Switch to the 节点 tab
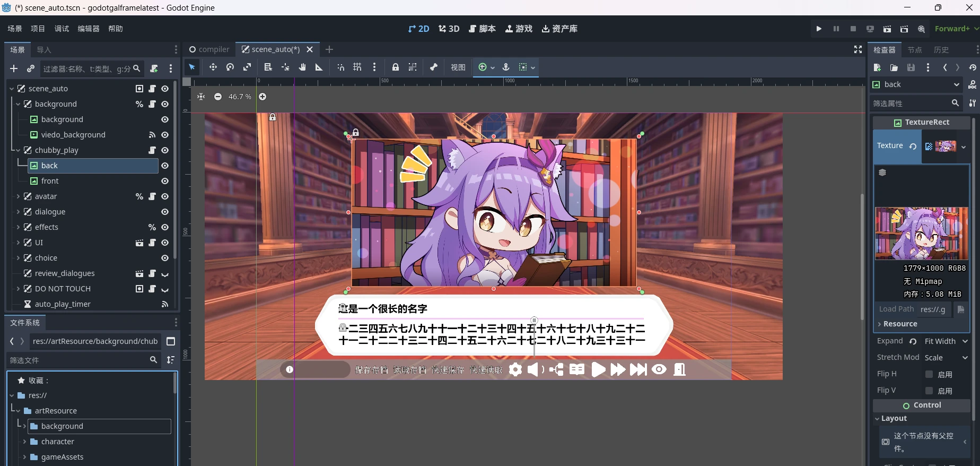 [915, 50]
